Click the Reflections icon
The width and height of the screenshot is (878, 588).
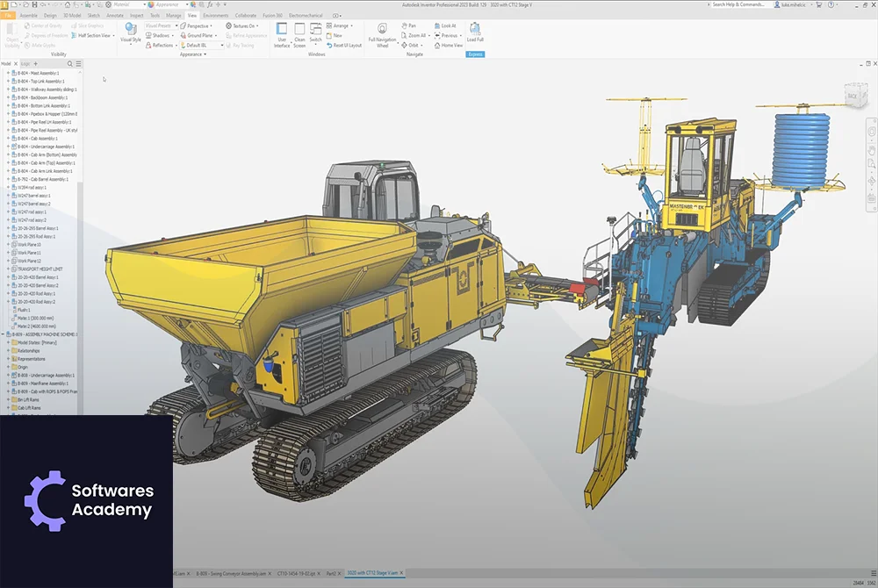(x=148, y=46)
